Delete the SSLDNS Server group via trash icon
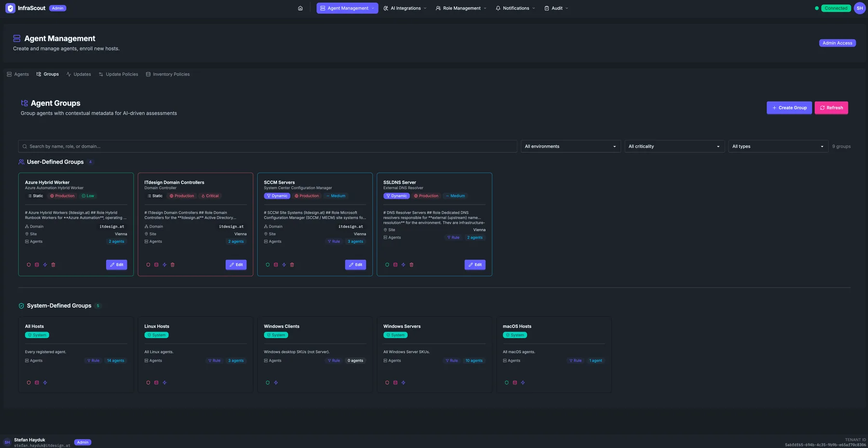The width and height of the screenshot is (868, 448). (412, 265)
